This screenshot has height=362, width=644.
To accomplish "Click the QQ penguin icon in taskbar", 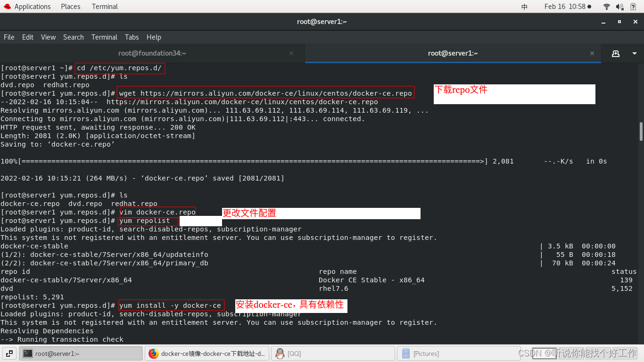I will [280, 354].
